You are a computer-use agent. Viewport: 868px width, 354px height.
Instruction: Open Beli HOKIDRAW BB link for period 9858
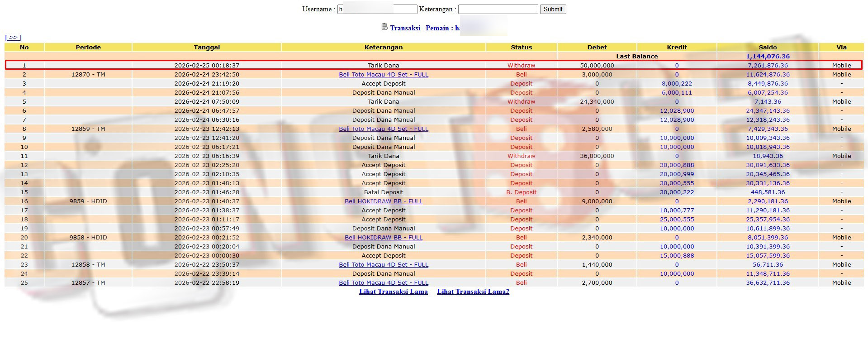(383, 237)
